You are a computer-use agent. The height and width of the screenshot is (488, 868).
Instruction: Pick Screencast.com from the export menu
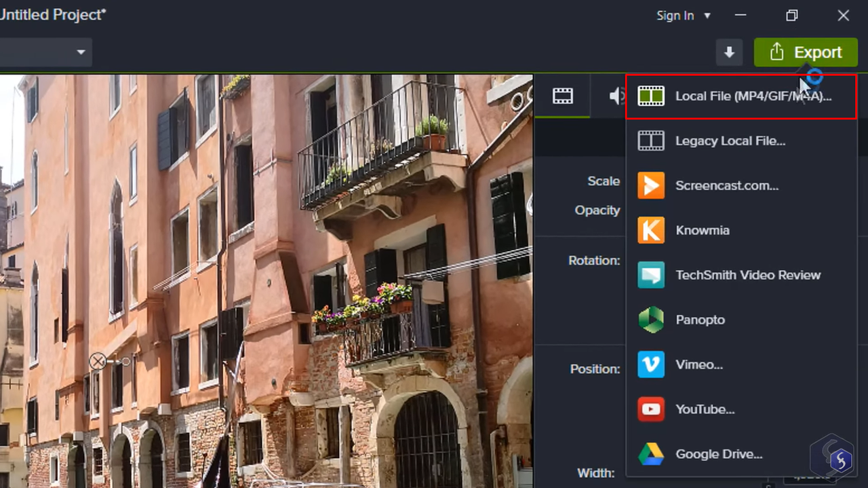coord(741,186)
